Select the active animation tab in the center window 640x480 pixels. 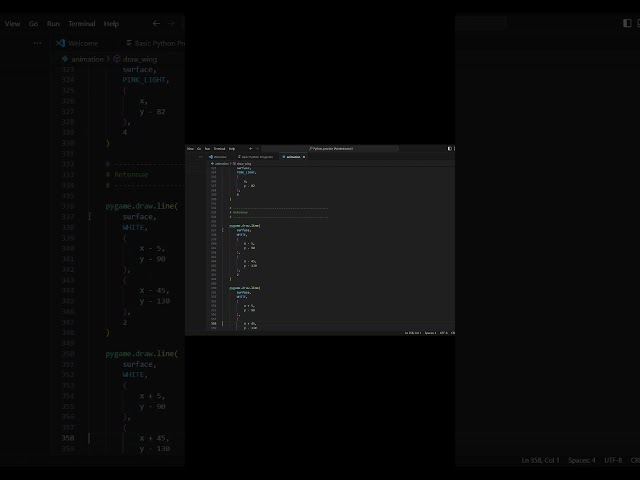tap(291, 157)
